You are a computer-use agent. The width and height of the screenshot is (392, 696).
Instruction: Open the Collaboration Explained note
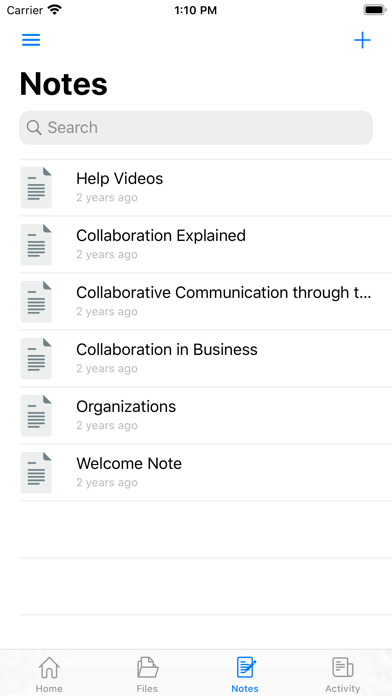coord(206,245)
